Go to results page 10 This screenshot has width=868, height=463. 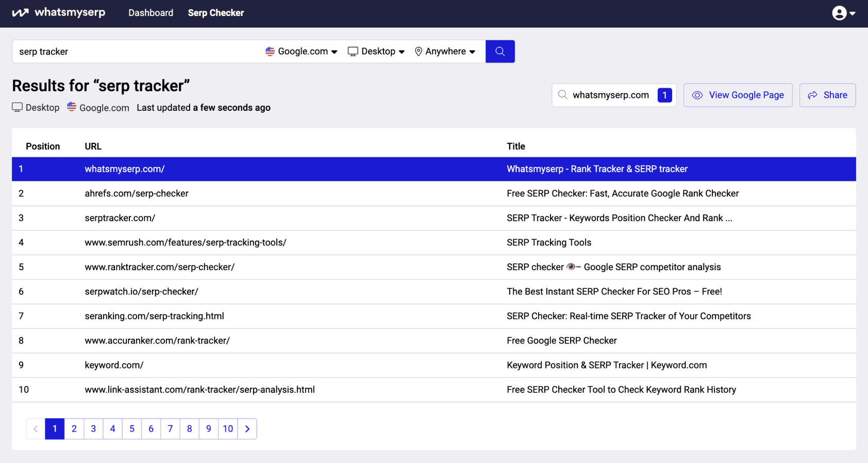[228, 429]
